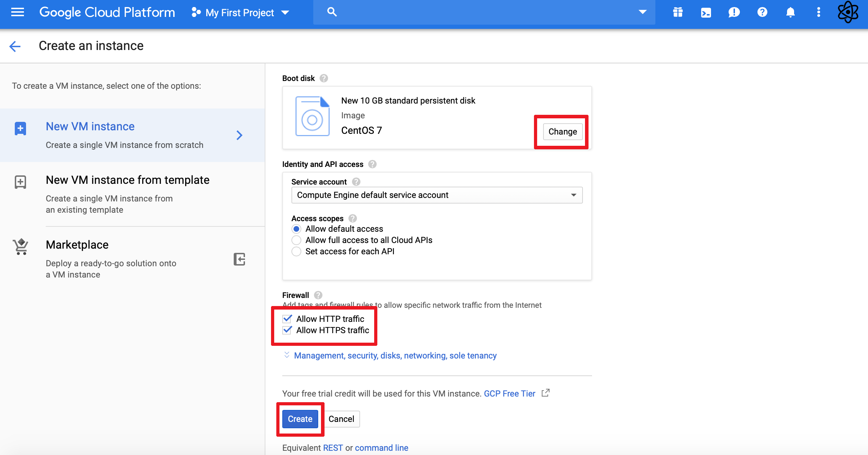Open the My First Project selector
This screenshot has width=868, height=455.
tap(240, 13)
